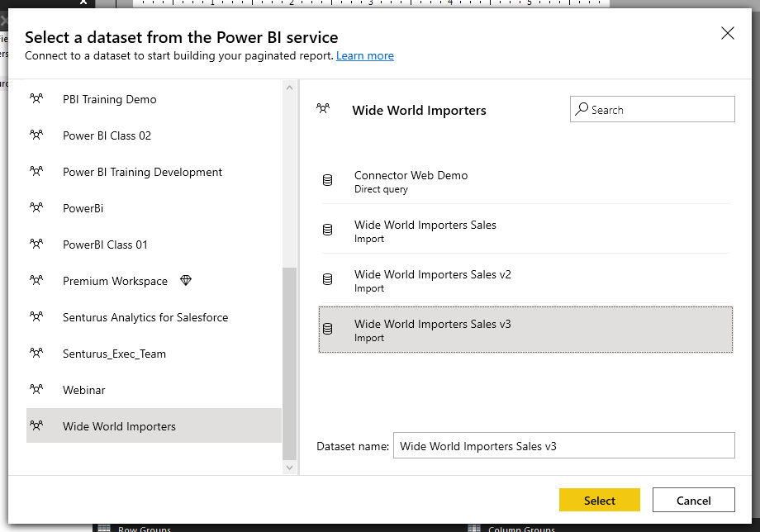Open the Learn more link
The image size is (760, 532).
point(364,55)
